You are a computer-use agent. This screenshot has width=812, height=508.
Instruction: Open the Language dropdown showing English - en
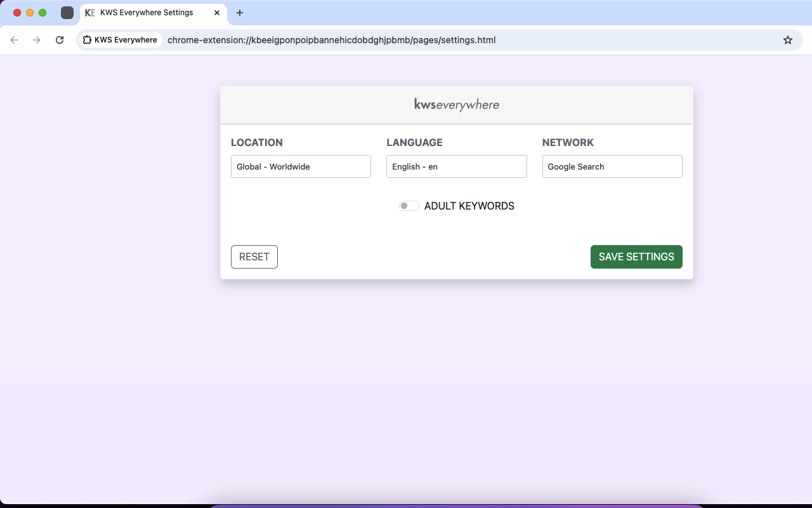pyautogui.click(x=456, y=166)
